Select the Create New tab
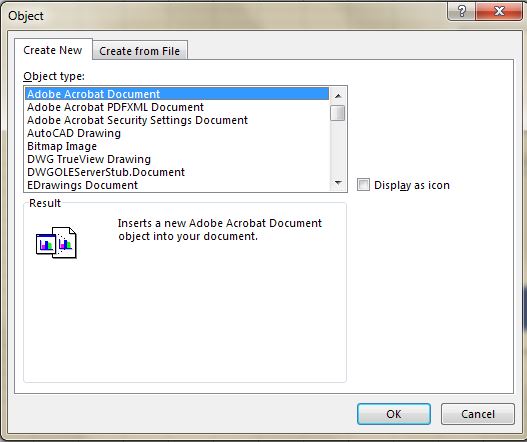This screenshot has height=442, width=527. [x=53, y=50]
